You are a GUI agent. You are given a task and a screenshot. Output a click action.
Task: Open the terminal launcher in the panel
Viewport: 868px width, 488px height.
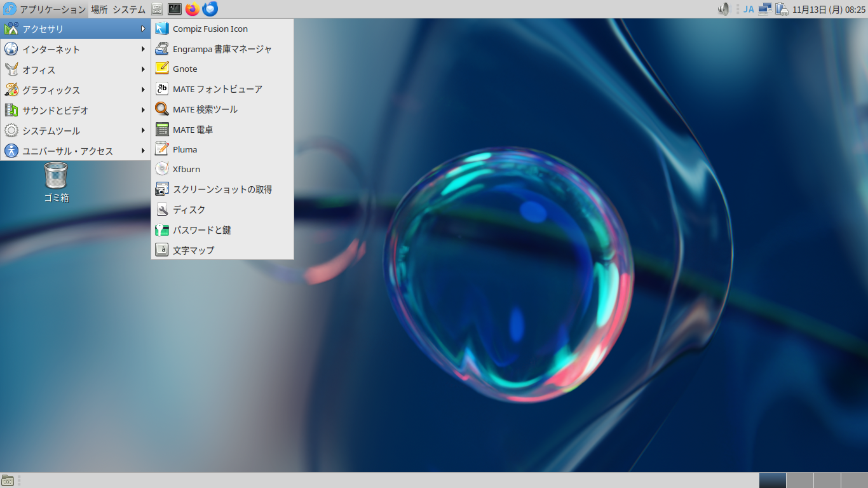pos(175,9)
